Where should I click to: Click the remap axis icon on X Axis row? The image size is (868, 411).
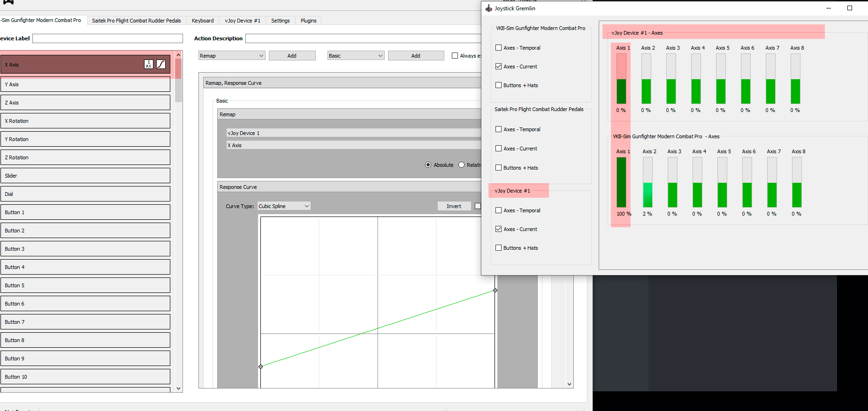point(149,64)
